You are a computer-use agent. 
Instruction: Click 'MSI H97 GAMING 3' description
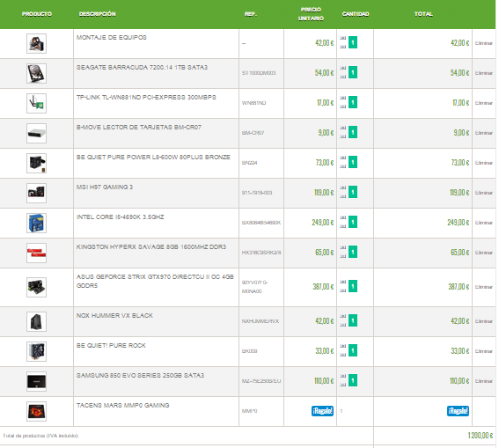(105, 187)
